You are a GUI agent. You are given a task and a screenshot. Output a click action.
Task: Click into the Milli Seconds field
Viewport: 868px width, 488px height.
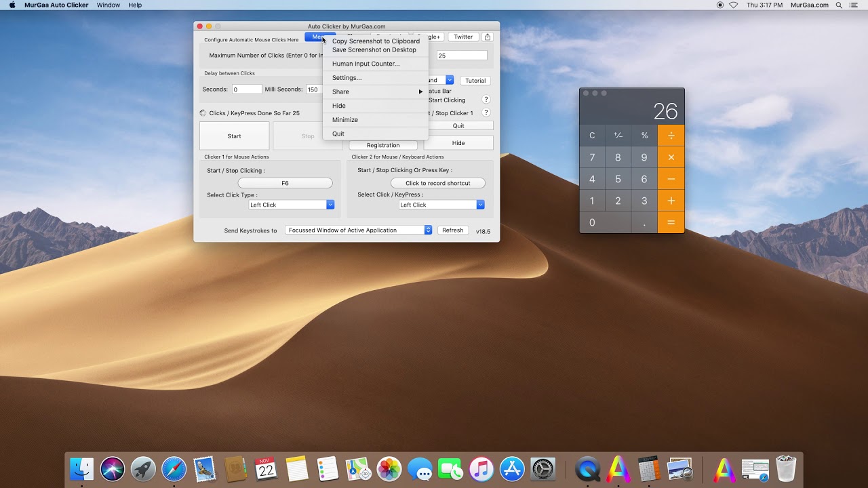click(314, 89)
